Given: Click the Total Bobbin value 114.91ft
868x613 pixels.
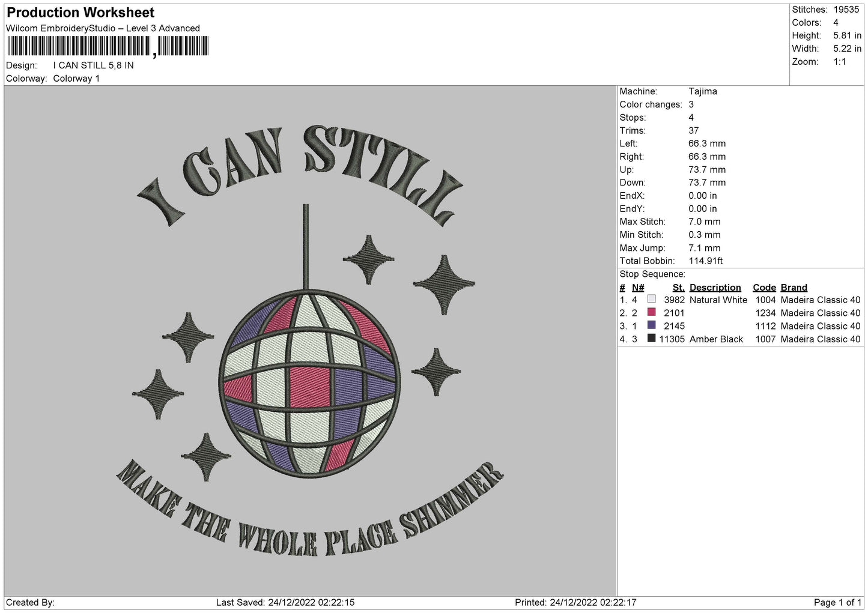Looking at the screenshot, I should click(x=705, y=261).
